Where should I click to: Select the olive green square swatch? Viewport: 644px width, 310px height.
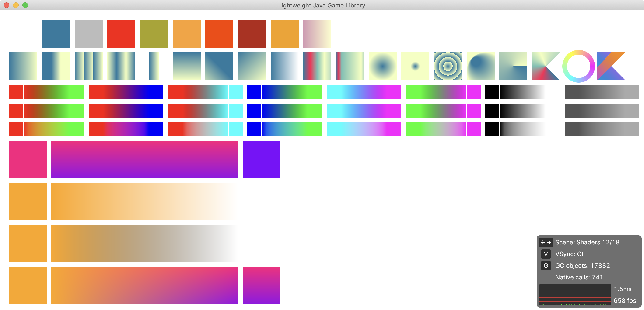154,34
